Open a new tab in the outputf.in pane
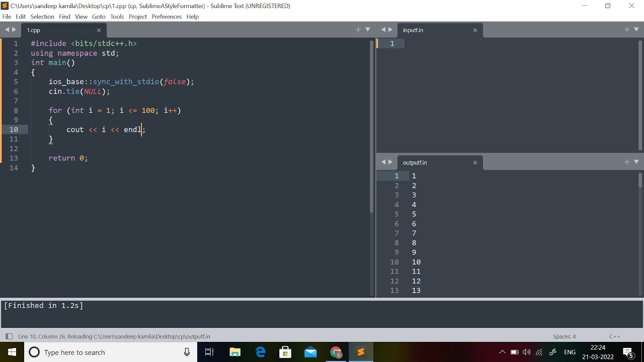 (x=626, y=162)
